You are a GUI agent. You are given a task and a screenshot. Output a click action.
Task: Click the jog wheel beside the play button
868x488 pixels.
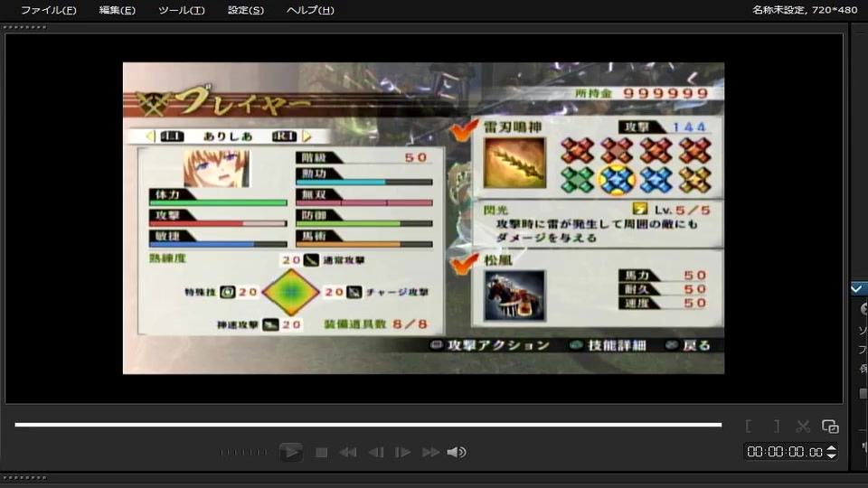click(243, 453)
